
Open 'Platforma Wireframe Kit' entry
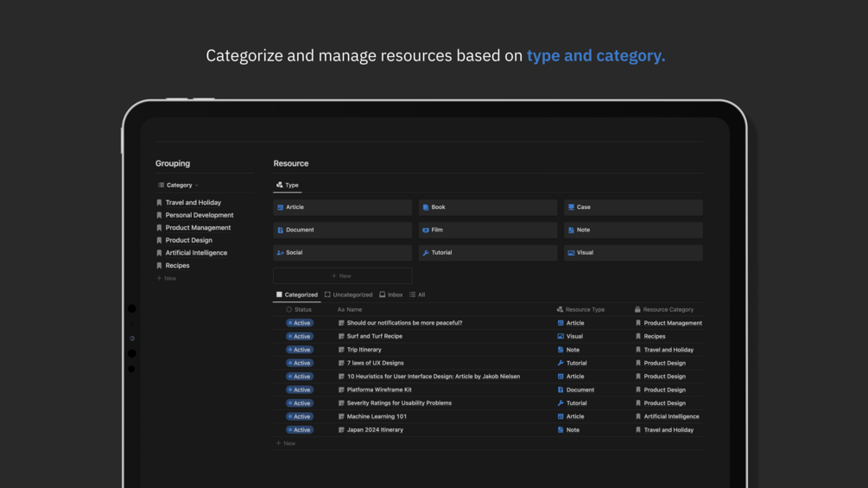pyautogui.click(x=378, y=390)
